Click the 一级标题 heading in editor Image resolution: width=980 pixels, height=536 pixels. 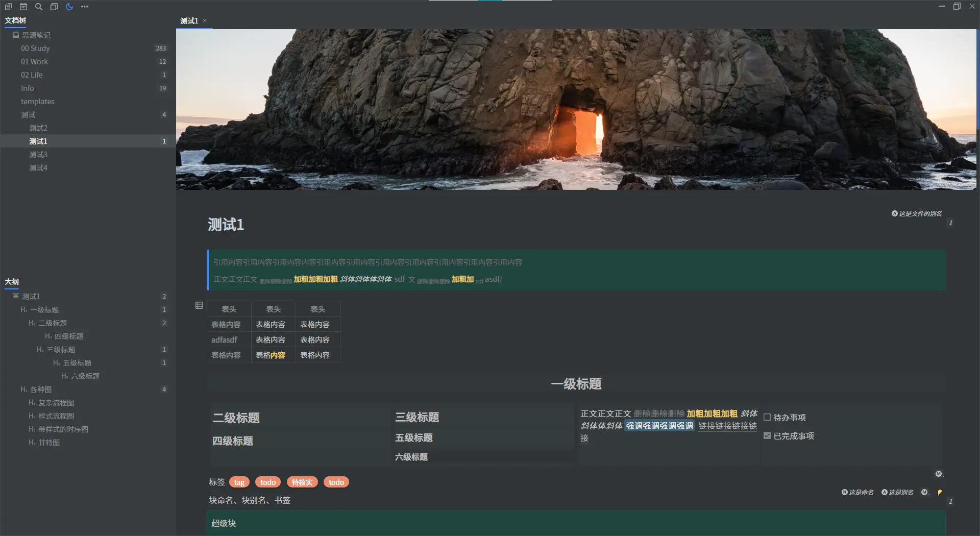point(576,384)
